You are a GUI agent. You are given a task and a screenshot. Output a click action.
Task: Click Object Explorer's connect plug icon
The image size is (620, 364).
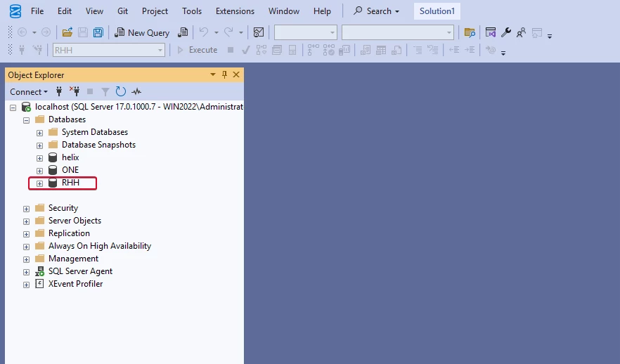59,91
